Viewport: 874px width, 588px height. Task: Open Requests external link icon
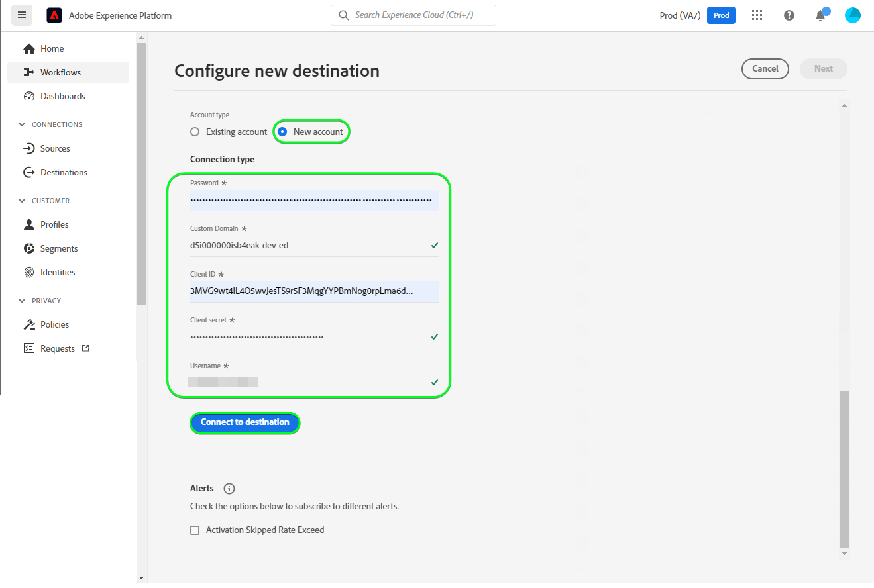click(85, 348)
